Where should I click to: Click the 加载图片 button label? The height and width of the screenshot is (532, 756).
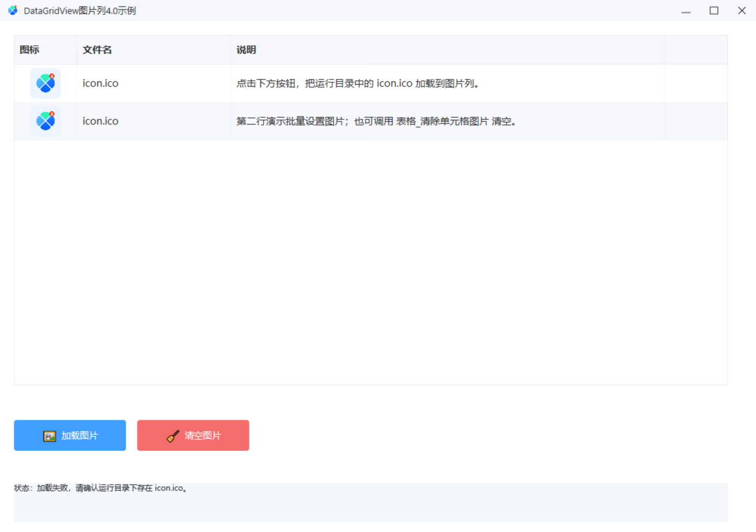click(80, 435)
